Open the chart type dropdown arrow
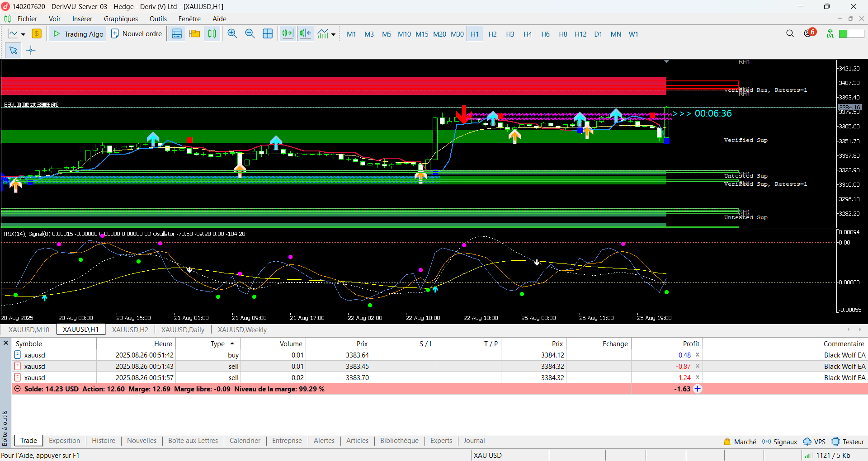868x461 pixels. [23, 34]
